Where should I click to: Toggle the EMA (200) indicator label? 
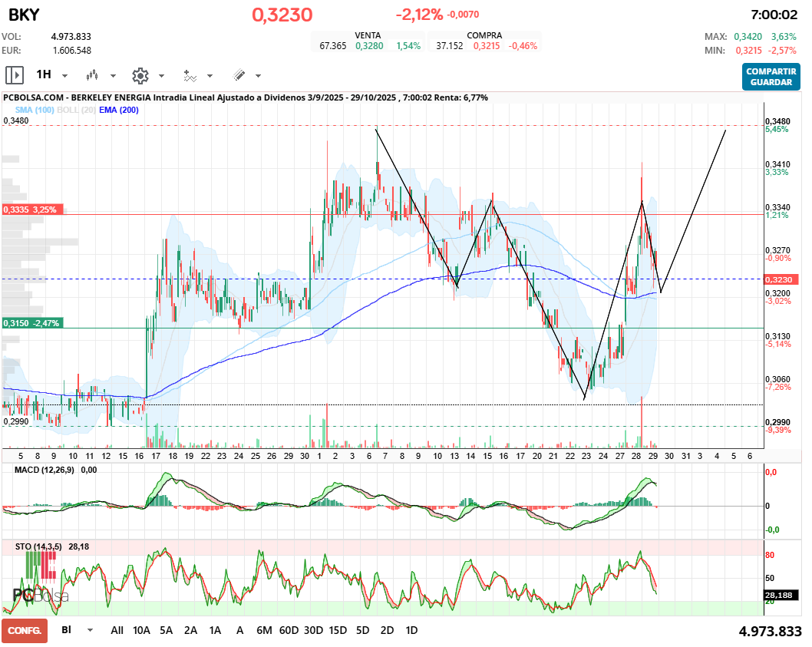(x=119, y=110)
